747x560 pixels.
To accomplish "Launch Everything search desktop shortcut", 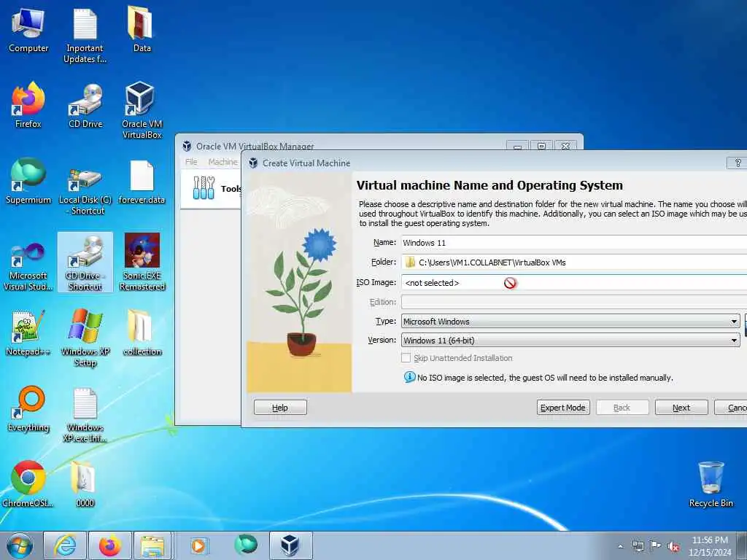I will coord(28,410).
